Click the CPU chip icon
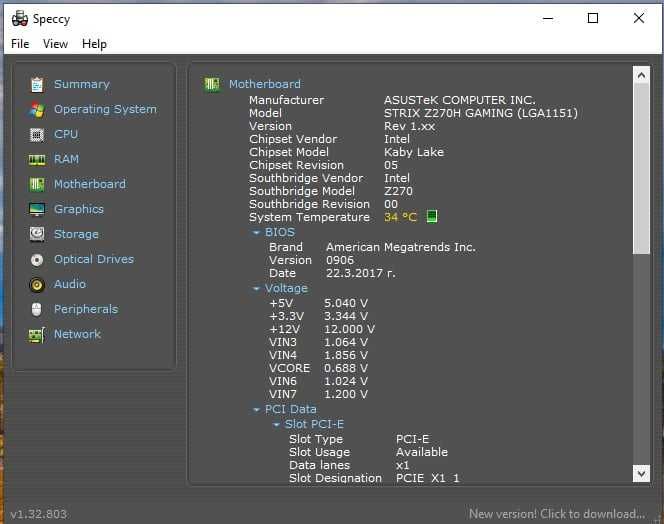The width and height of the screenshot is (664, 524). tap(37, 135)
